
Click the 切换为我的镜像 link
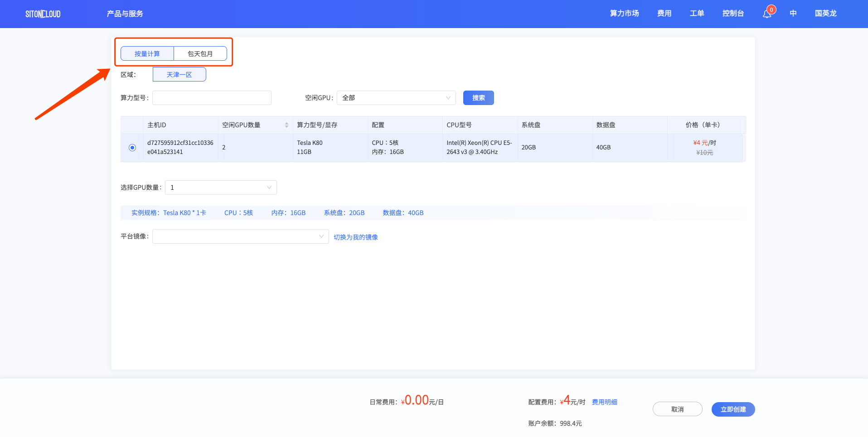click(x=356, y=237)
